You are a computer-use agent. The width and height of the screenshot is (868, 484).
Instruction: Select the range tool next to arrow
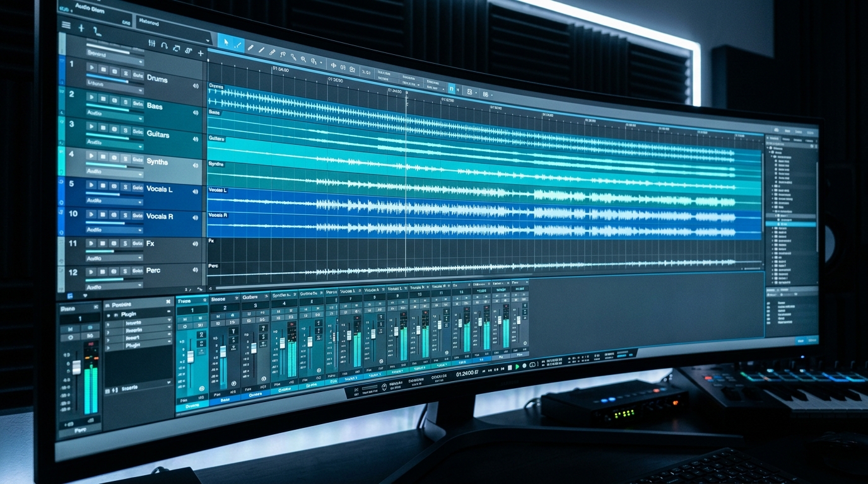[238, 45]
